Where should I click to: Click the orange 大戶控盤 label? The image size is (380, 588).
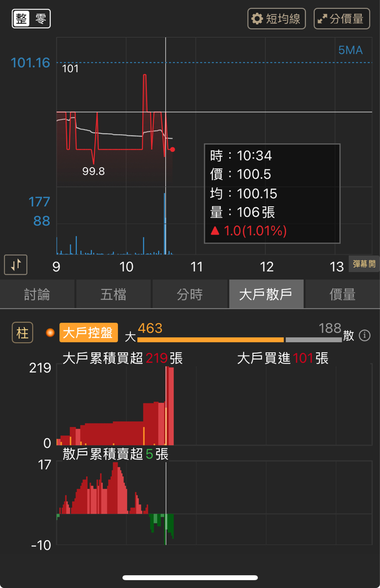click(x=88, y=333)
